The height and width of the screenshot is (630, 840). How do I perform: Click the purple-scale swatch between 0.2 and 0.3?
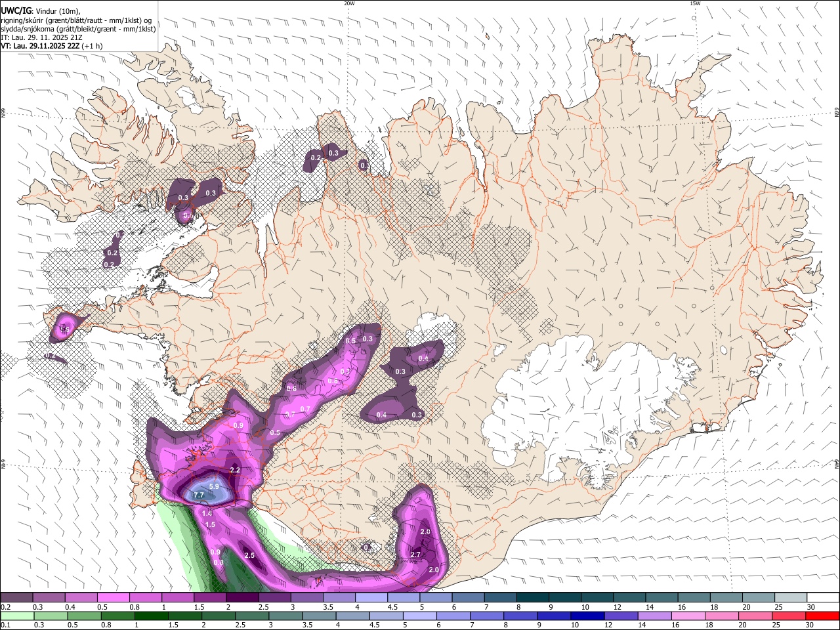(16, 598)
